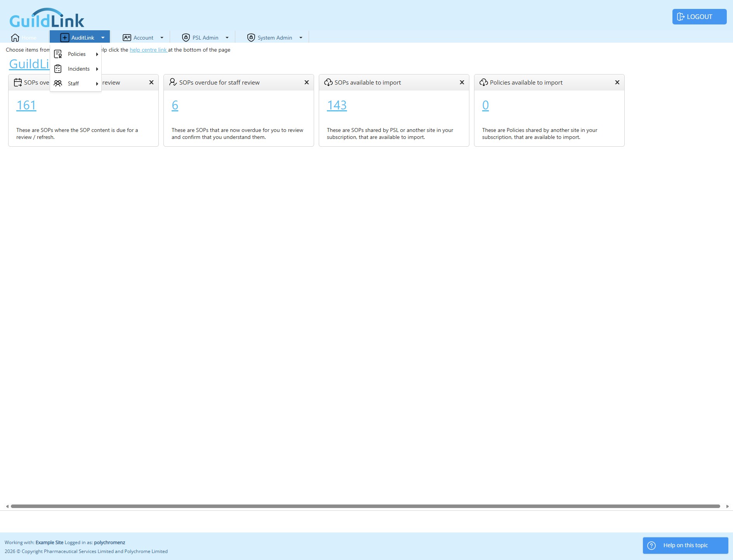Expand the AuditLink dropdown arrow

point(103,38)
